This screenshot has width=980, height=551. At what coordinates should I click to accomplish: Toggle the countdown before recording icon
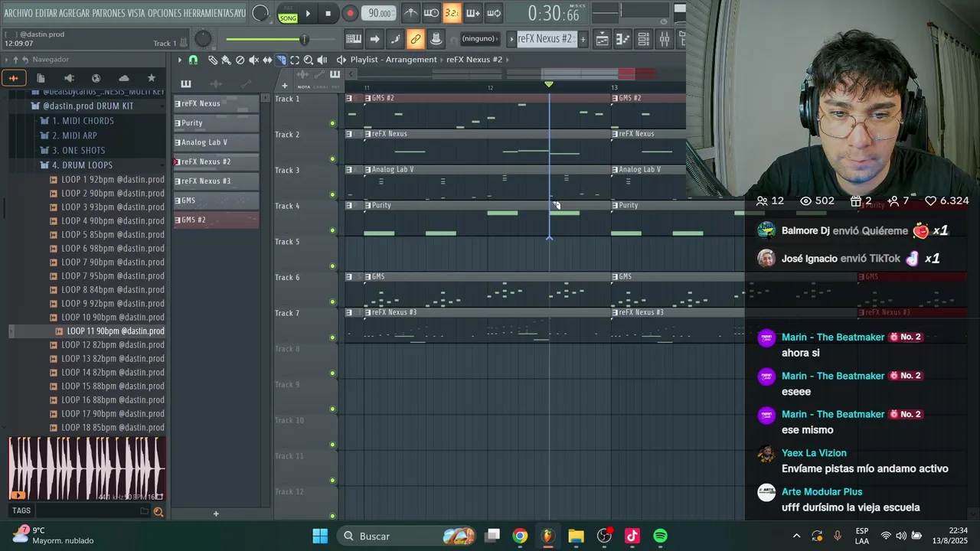point(452,13)
